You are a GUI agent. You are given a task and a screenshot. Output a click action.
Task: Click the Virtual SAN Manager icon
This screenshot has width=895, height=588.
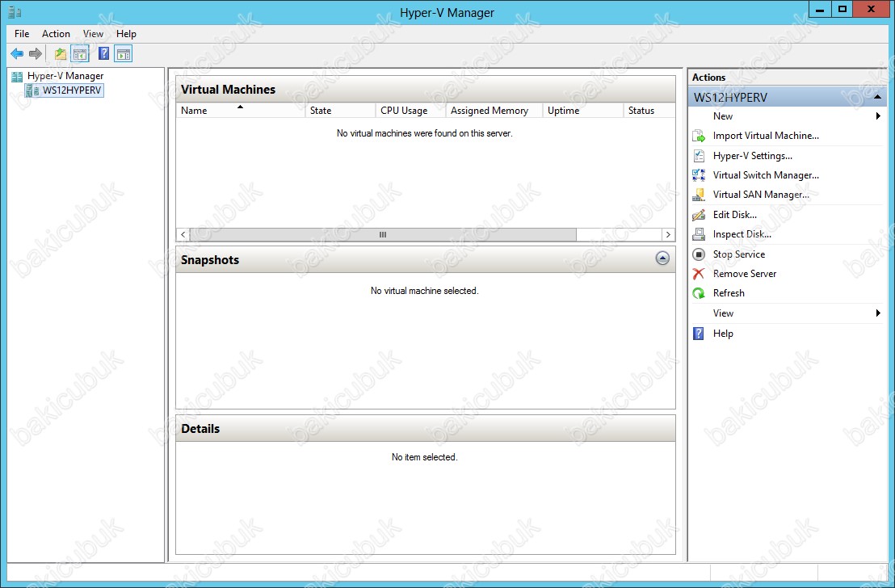pyautogui.click(x=699, y=195)
